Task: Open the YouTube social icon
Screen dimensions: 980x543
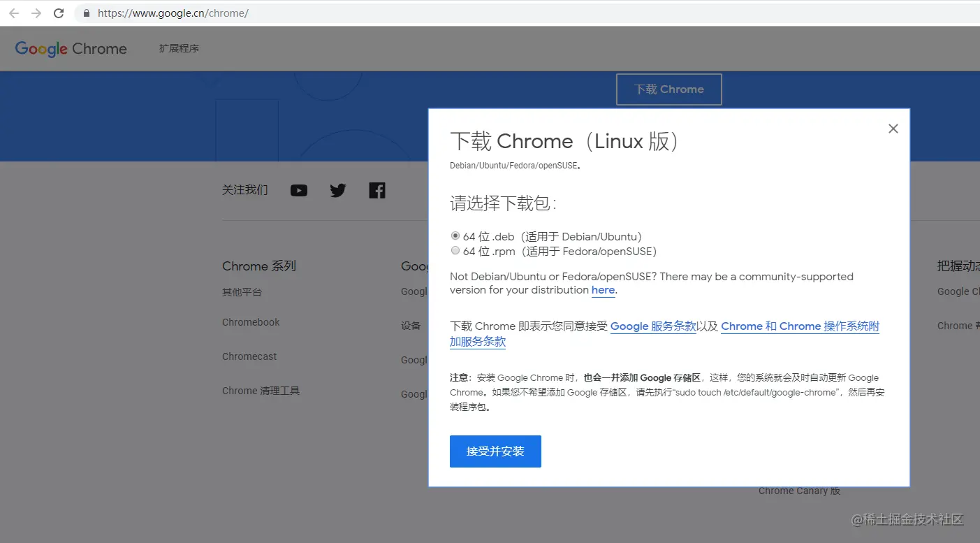Action: coord(298,190)
